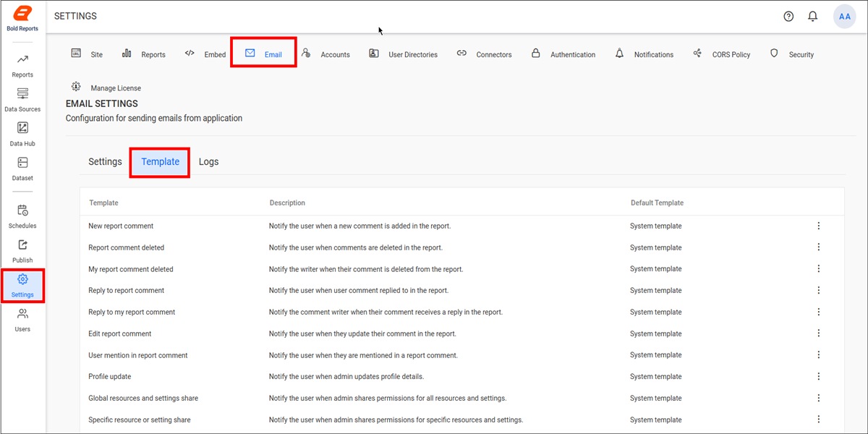868x434 pixels.
Task: Open Dataset in the sidebar
Action: click(x=22, y=169)
